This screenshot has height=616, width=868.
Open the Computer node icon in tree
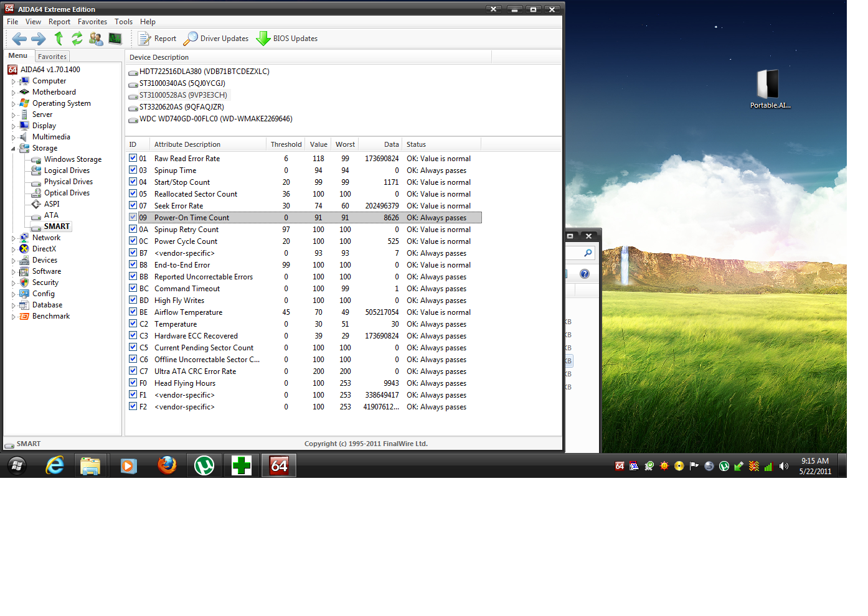point(24,81)
